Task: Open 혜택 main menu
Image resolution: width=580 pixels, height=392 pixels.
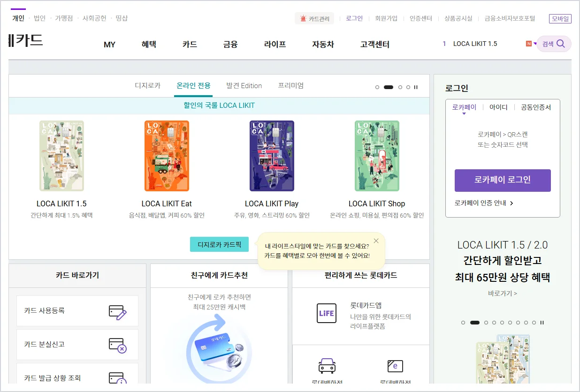Action: (149, 45)
